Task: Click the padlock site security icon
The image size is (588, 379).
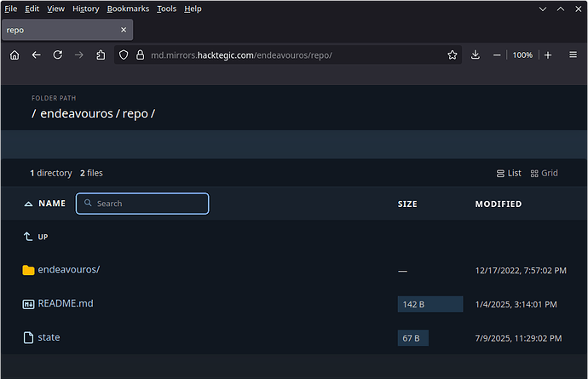Action: [x=141, y=55]
